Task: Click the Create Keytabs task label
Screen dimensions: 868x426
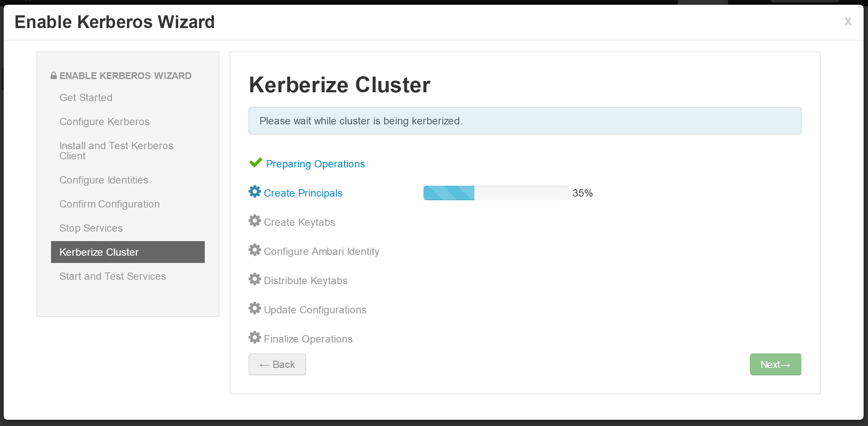Action: pyautogui.click(x=299, y=222)
